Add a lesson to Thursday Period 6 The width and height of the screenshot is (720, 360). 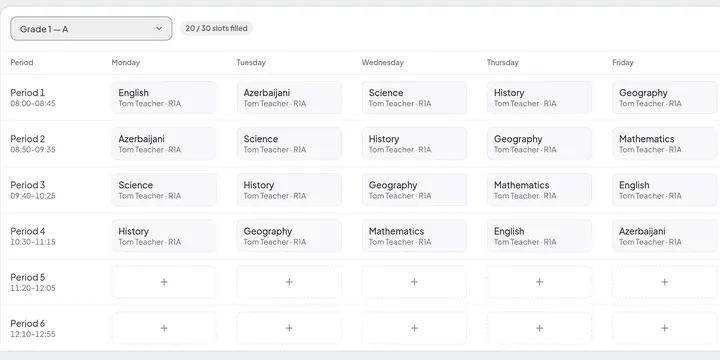540,328
